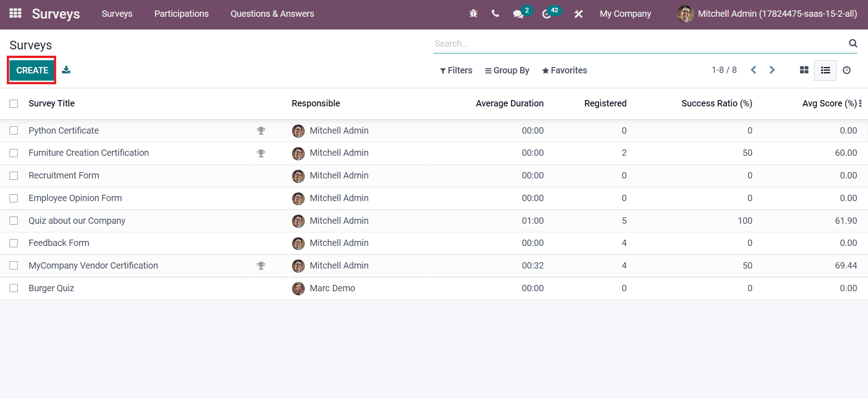868x399 pixels.
Task: Click the tools wrench icon in navbar
Action: point(578,14)
